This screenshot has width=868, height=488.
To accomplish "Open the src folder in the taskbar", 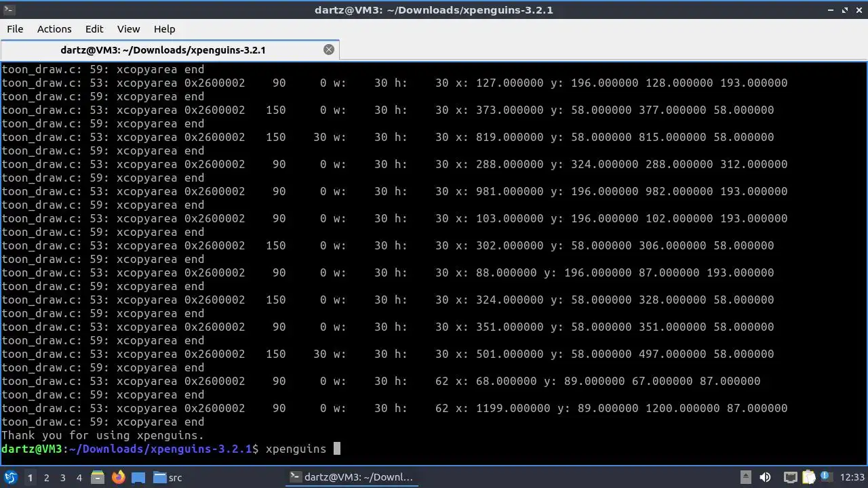I will tap(167, 477).
